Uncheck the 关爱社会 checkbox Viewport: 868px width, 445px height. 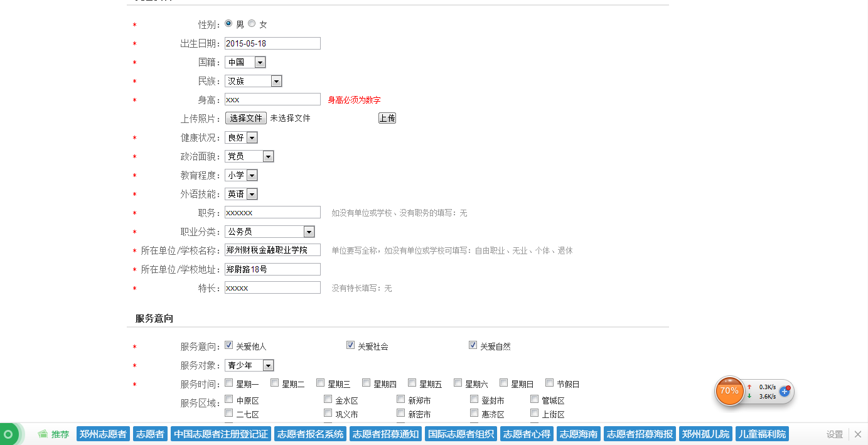[351, 345]
